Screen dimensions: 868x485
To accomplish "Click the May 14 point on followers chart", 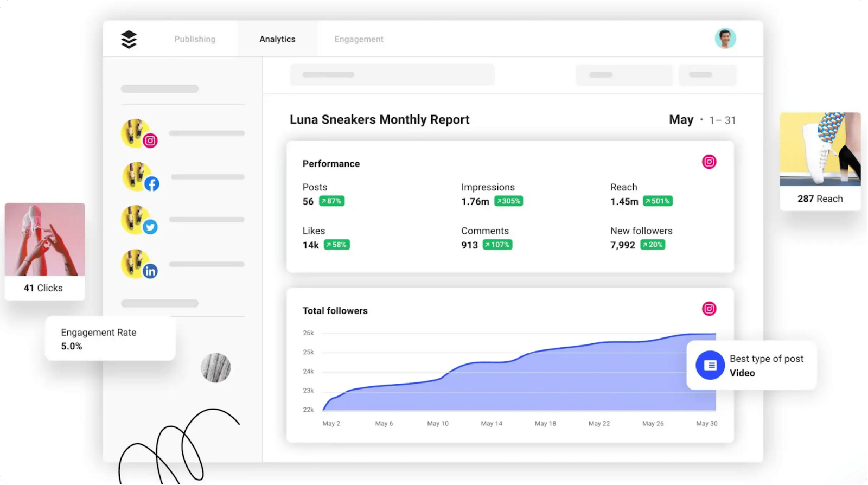I will 492,362.
